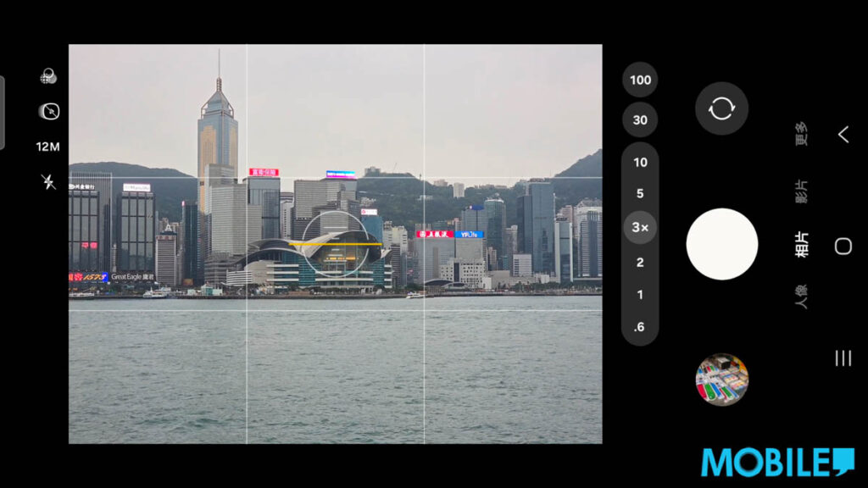Viewport: 868px width, 488px height.
Task: Switch to 1x zoom
Action: tap(640, 295)
